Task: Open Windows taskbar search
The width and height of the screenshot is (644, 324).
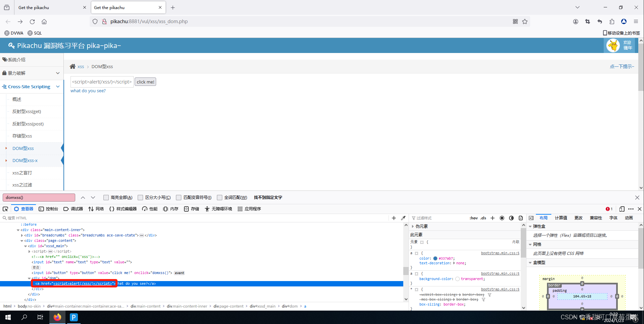Action: (x=24, y=317)
